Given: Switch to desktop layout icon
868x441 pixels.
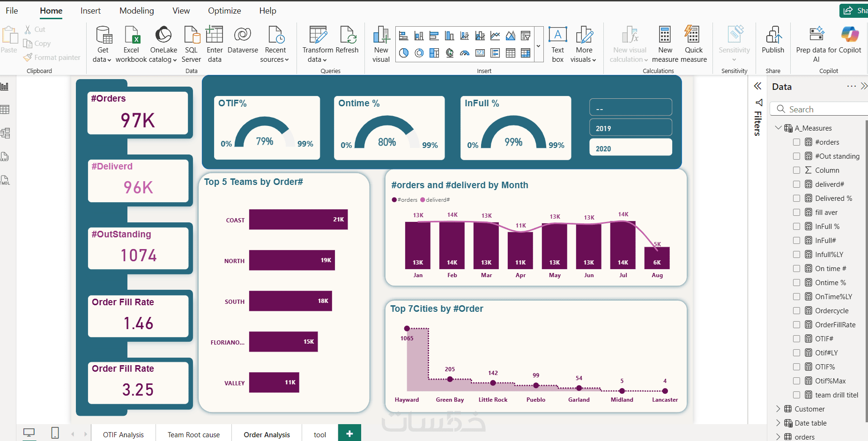Looking at the screenshot, I should [x=29, y=433].
